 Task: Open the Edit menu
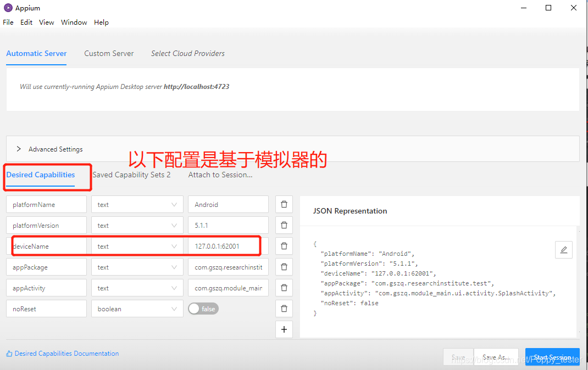[26, 22]
